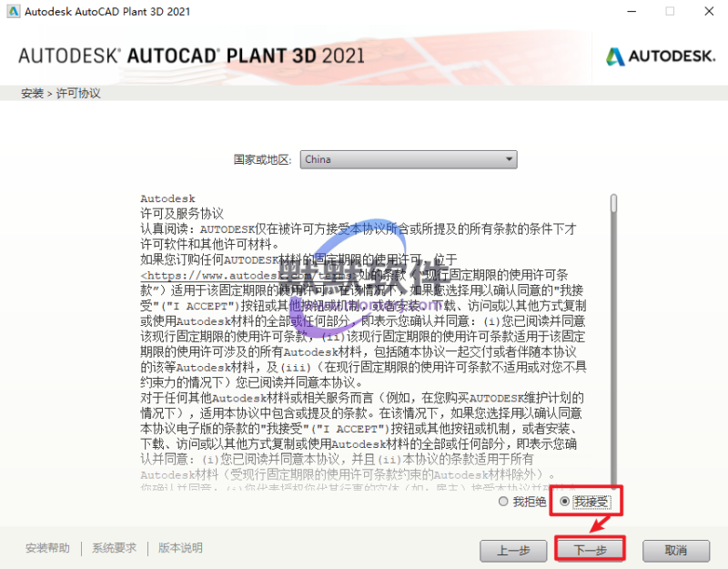
Task: Open the 安装帮助 installation help link
Action: 47,548
